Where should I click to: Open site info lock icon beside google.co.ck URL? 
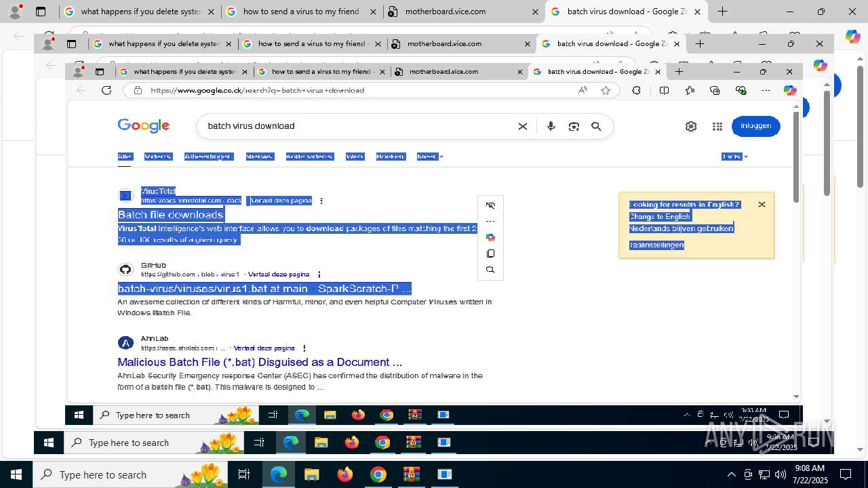pyautogui.click(x=138, y=90)
